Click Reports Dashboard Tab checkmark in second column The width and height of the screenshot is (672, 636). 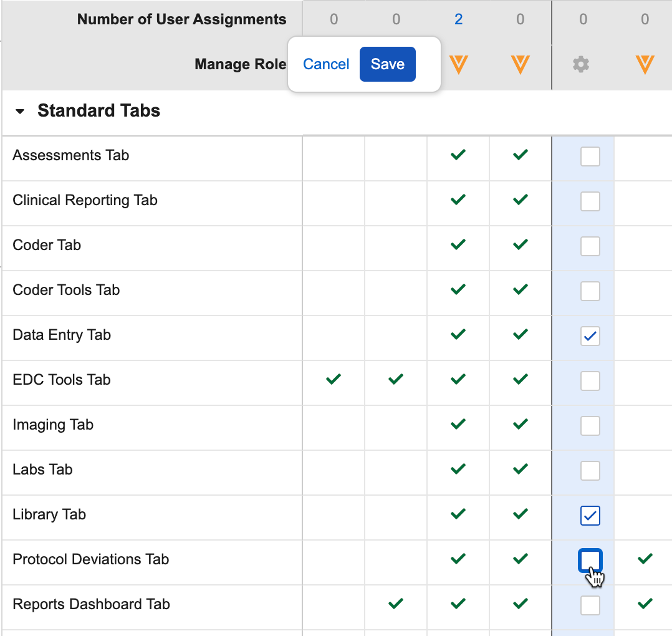coord(396,604)
